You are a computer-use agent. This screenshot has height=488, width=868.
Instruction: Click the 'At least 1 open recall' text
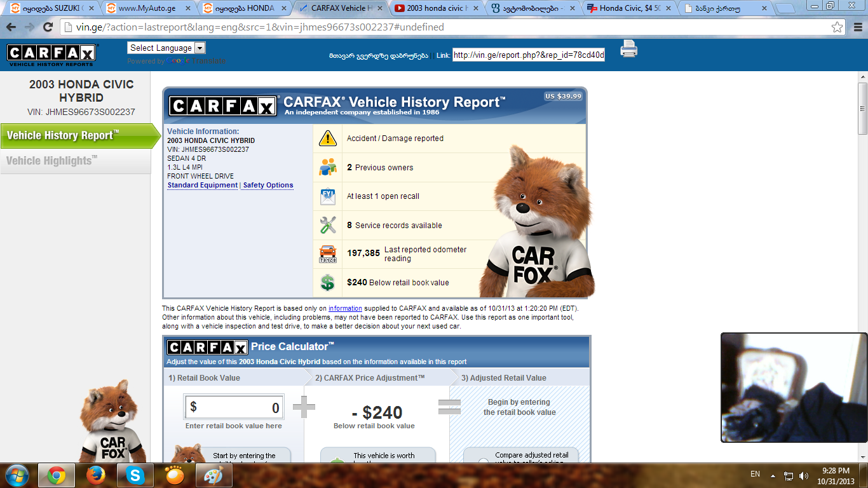pyautogui.click(x=383, y=196)
